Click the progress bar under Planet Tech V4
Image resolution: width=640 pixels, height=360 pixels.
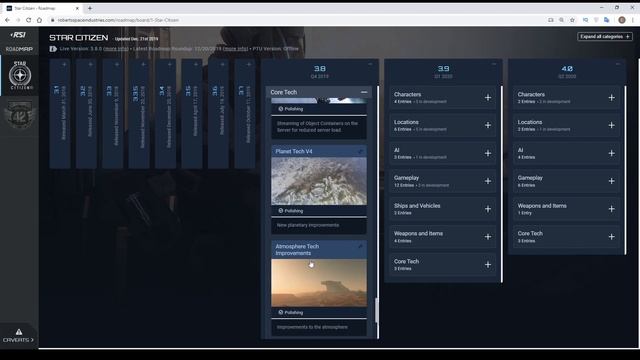pos(319,217)
